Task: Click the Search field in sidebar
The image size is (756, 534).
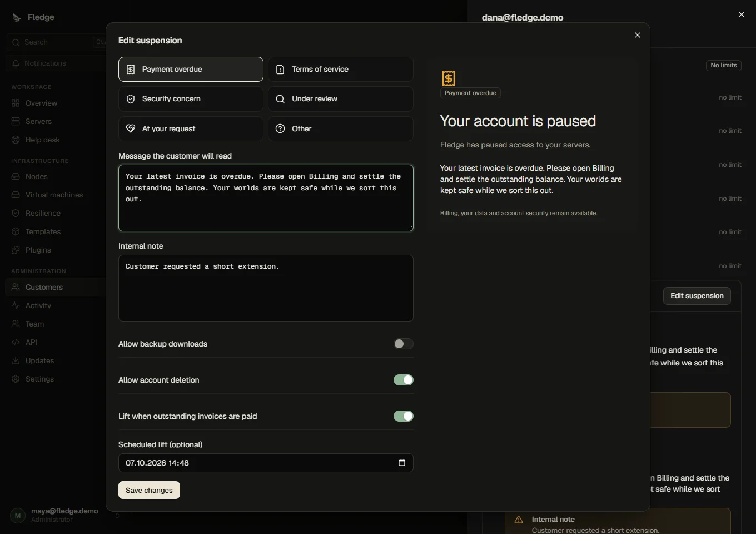Action: pos(56,42)
